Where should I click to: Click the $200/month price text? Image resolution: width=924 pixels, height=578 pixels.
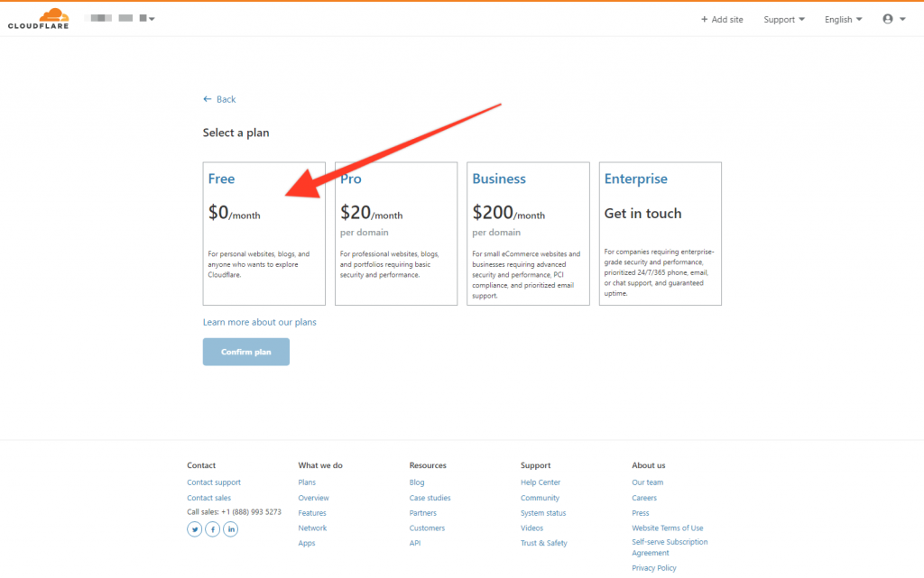(509, 213)
